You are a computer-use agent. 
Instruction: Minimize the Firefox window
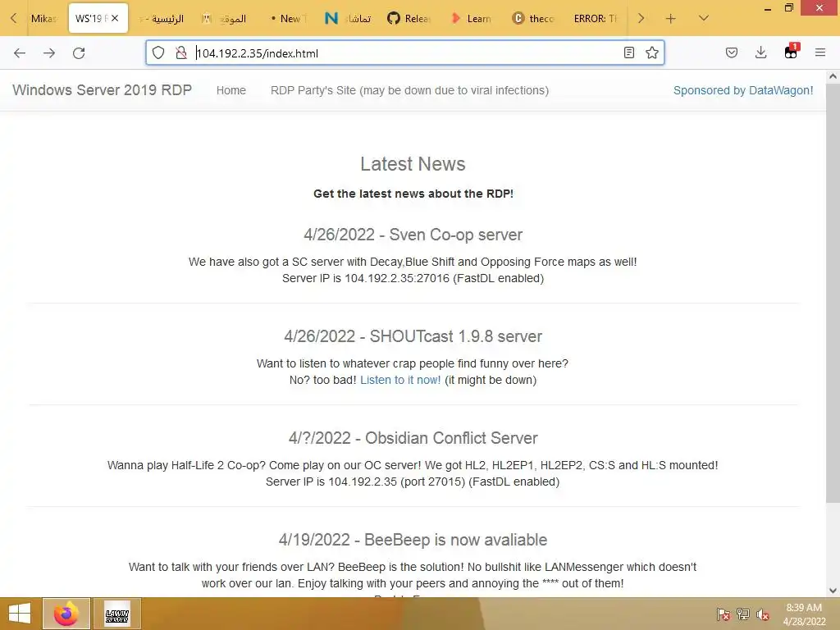pyautogui.click(x=768, y=8)
